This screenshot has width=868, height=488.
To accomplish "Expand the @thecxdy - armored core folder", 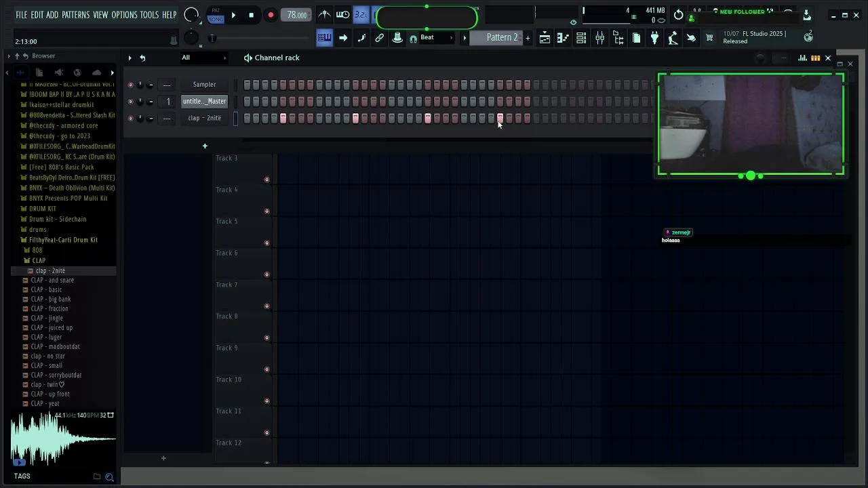I will pyautogui.click(x=63, y=125).
